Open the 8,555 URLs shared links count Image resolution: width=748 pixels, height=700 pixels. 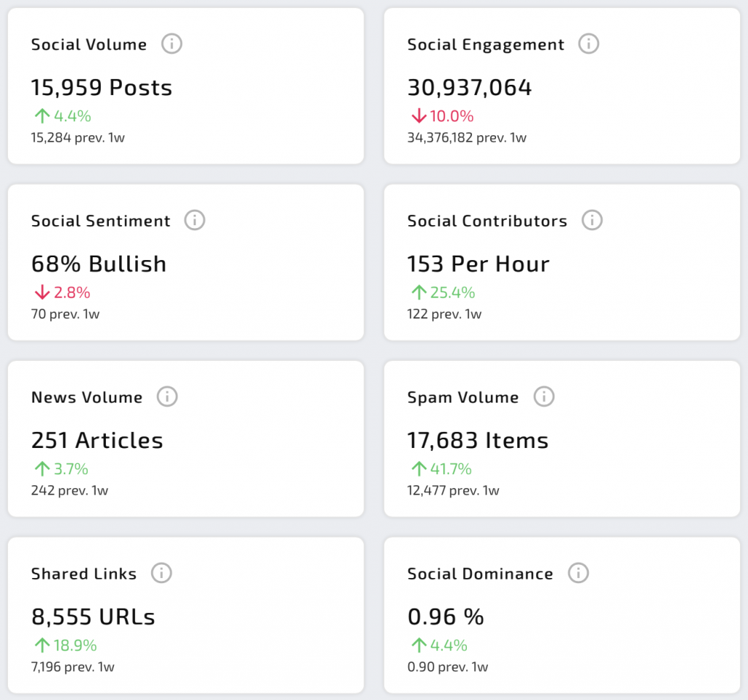93,617
